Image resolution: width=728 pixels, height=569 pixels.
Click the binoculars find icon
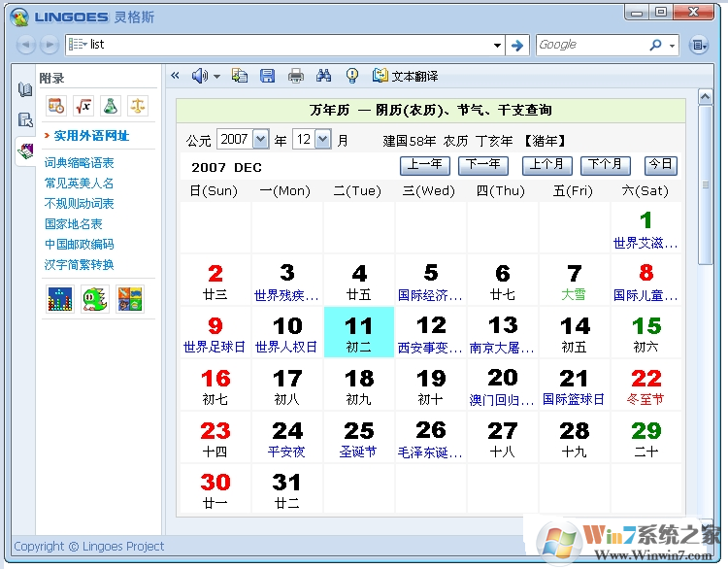(324, 76)
